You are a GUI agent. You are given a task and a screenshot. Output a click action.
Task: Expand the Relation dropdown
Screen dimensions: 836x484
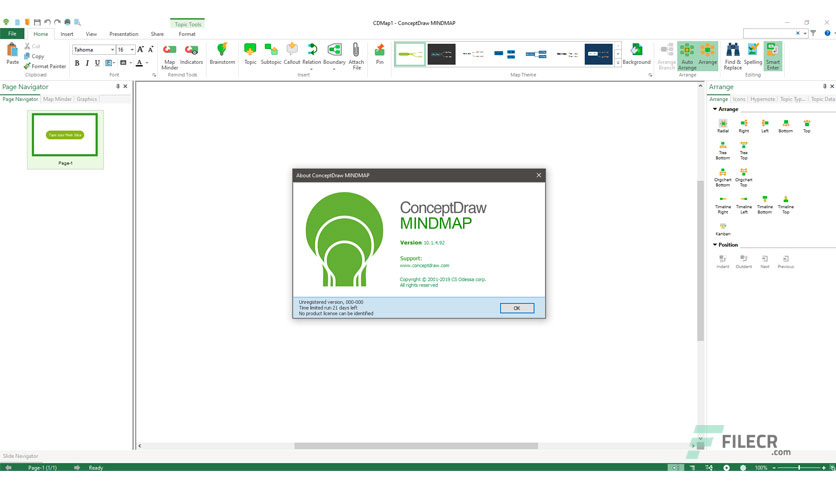click(311, 69)
